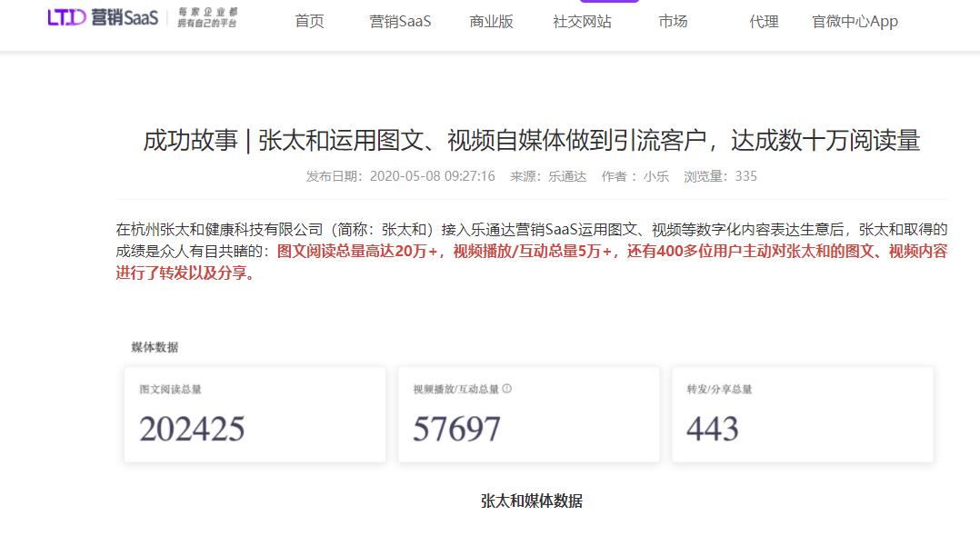
Task: Click the article title 成功故事 | 张太和
Action: click(x=531, y=140)
